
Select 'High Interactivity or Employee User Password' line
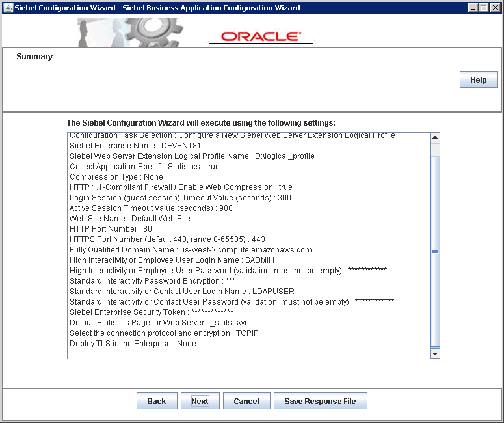(228, 271)
